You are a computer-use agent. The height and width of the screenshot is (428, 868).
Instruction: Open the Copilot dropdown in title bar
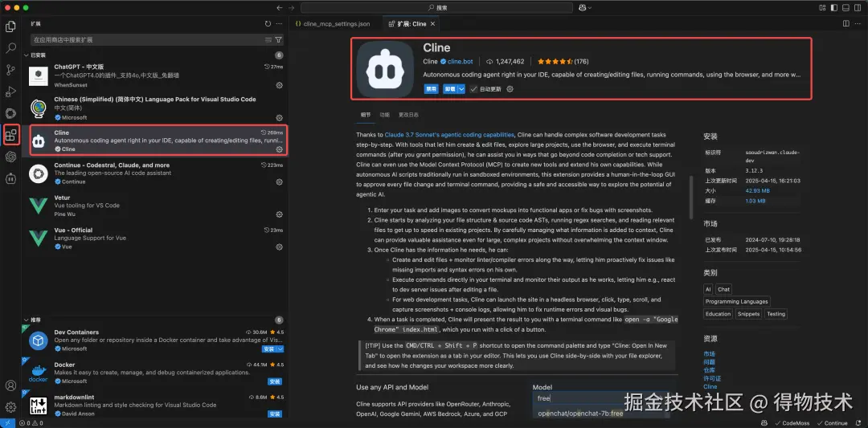585,8
